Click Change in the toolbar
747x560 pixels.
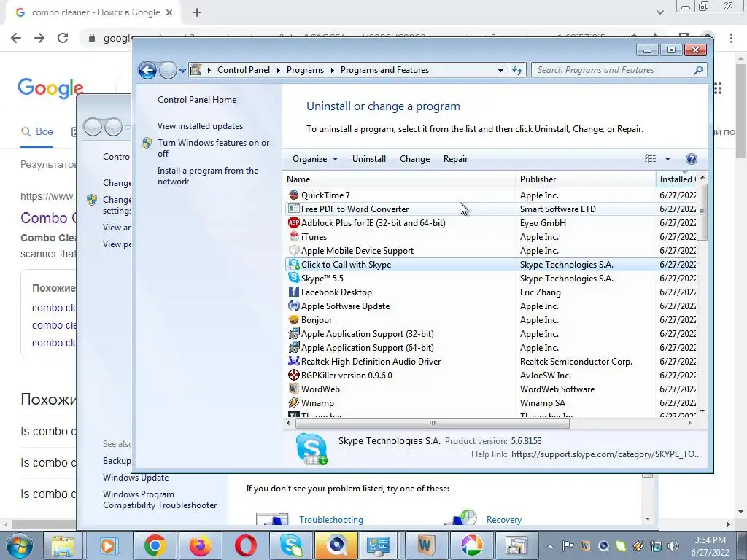tap(414, 159)
